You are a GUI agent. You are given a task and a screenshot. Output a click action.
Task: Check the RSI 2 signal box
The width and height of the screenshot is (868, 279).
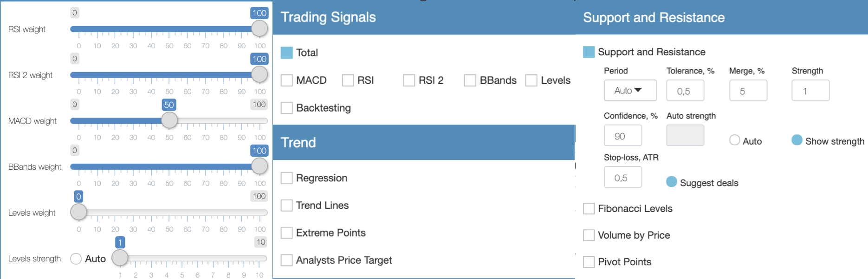click(x=409, y=80)
